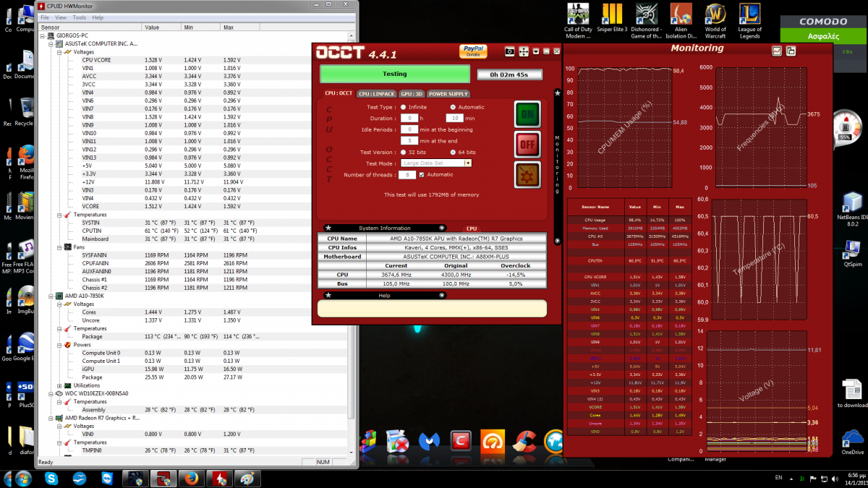The width and height of the screenshot is (868, 488).
Task: Click the PayPal Donate button in OCCT
Action: coord(473,51)
